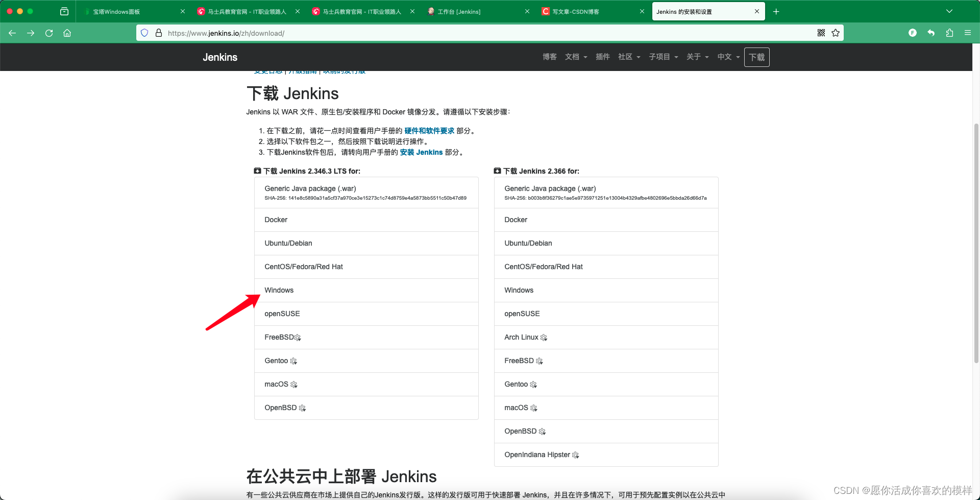The image size is (980, 500).
Task: Select Windows under the 2.346.3 LTS column
Action: [366, 290]
